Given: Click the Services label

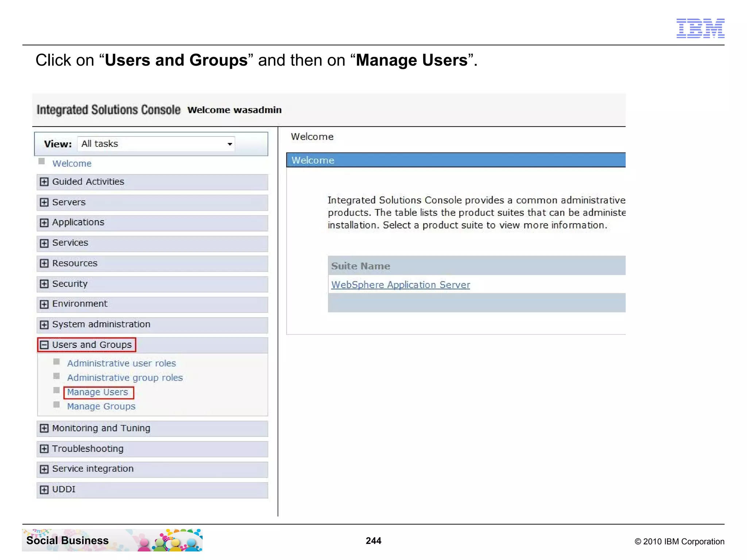Looking at the screenshot, I should tap(70, 243).
